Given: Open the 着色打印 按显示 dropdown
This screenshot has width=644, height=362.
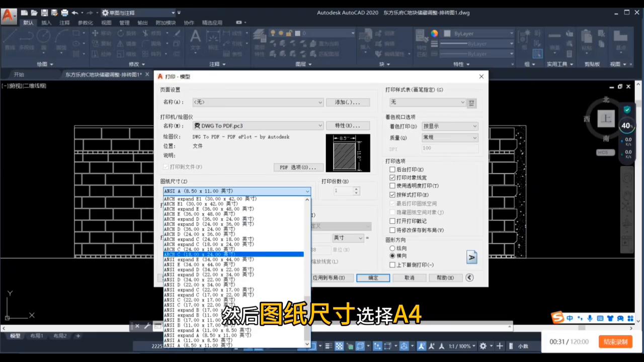Looking at the screenshot, I should pos(449,126).
